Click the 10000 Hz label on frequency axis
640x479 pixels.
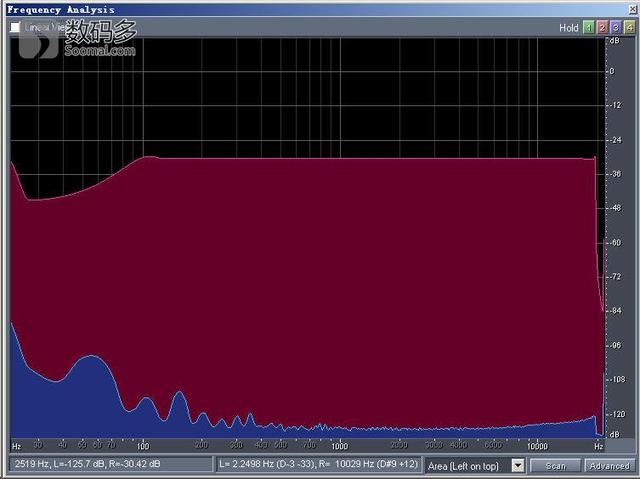pyautogui.click(x=537, y=444)
